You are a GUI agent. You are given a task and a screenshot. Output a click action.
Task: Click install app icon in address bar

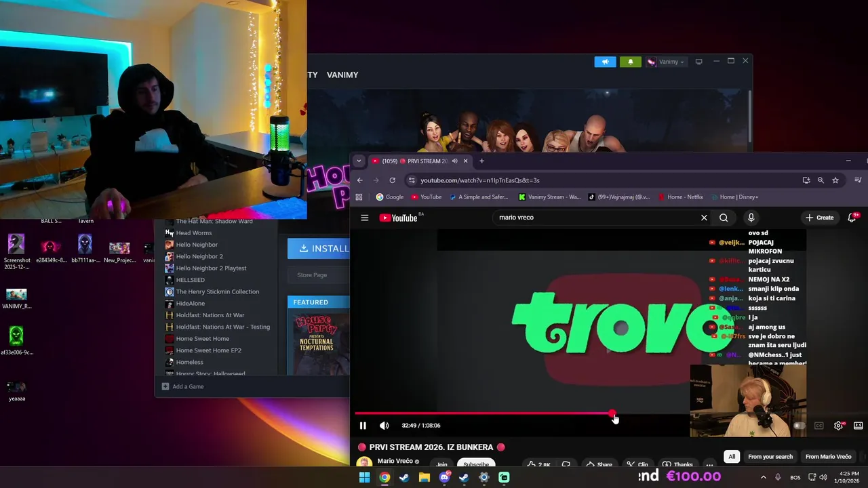pos(806,180)
